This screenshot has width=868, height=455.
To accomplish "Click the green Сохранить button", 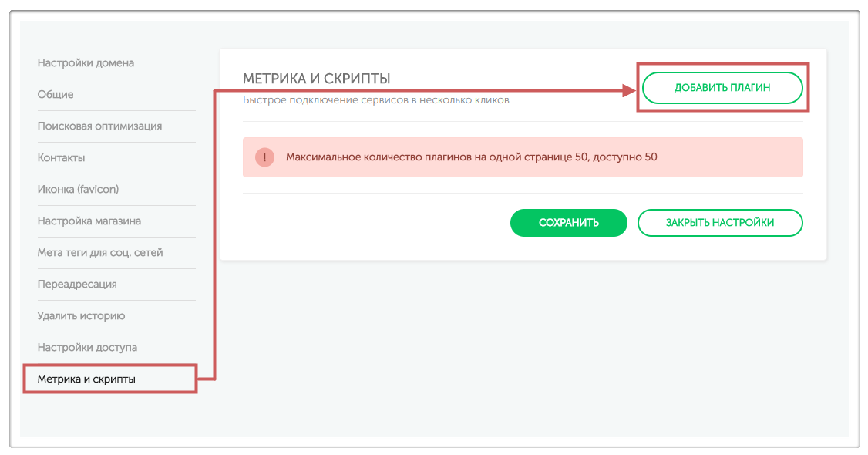I will [568, 223].
